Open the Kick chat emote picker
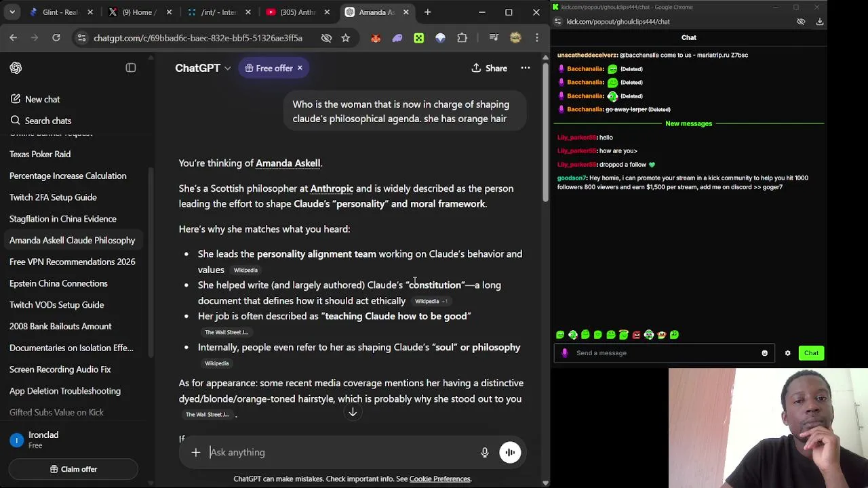The height and width of the screenshot is (488, 868). coord(764,353)
